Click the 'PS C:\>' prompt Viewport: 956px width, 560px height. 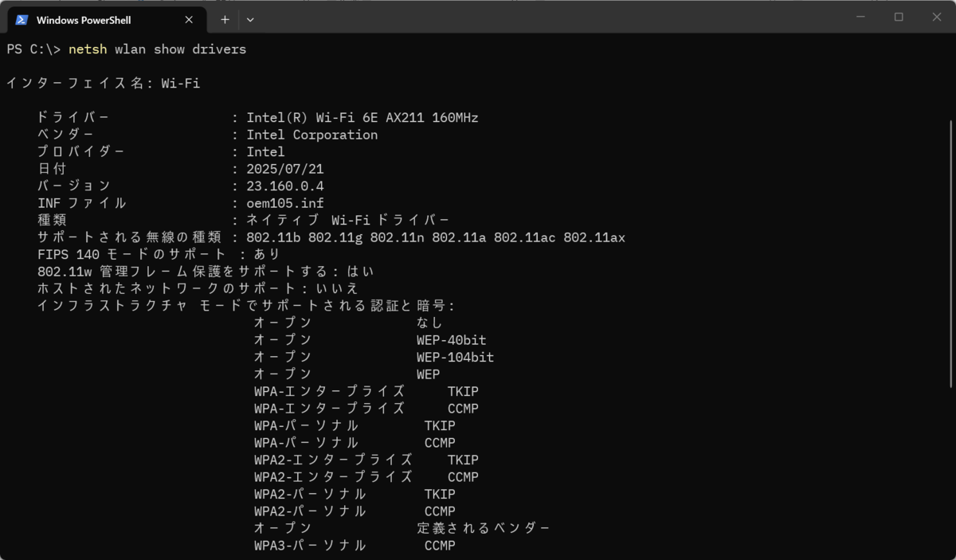pyautogui.click(x=34, y=49)
